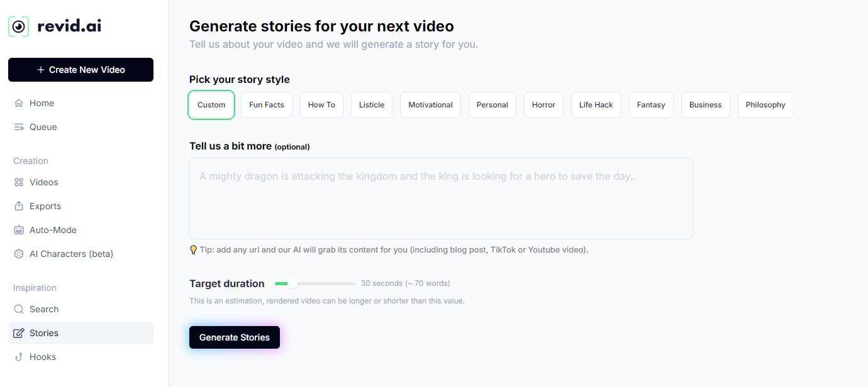Open the Stories sidebar item
The image size is (868, 387).
pyautogui.click(x=81, y=333)
